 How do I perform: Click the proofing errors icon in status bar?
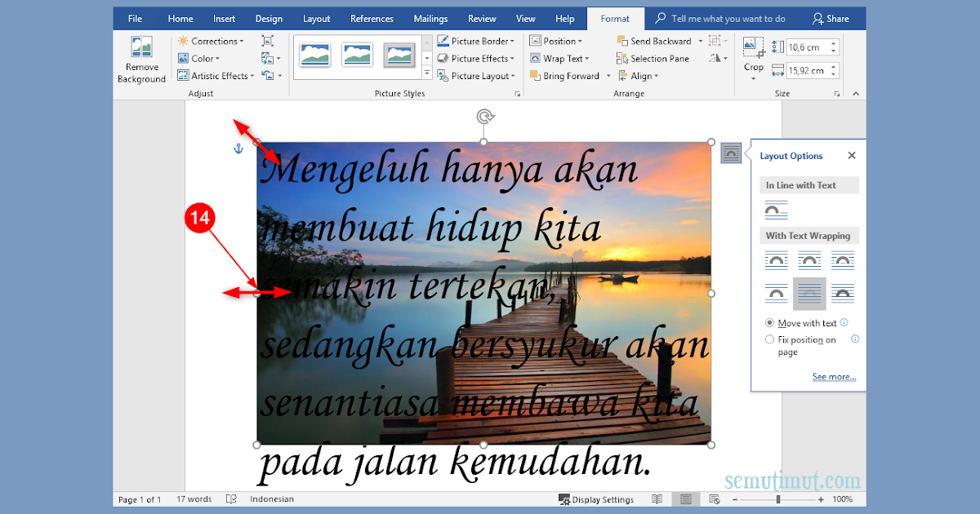click(x=231, y=498)
